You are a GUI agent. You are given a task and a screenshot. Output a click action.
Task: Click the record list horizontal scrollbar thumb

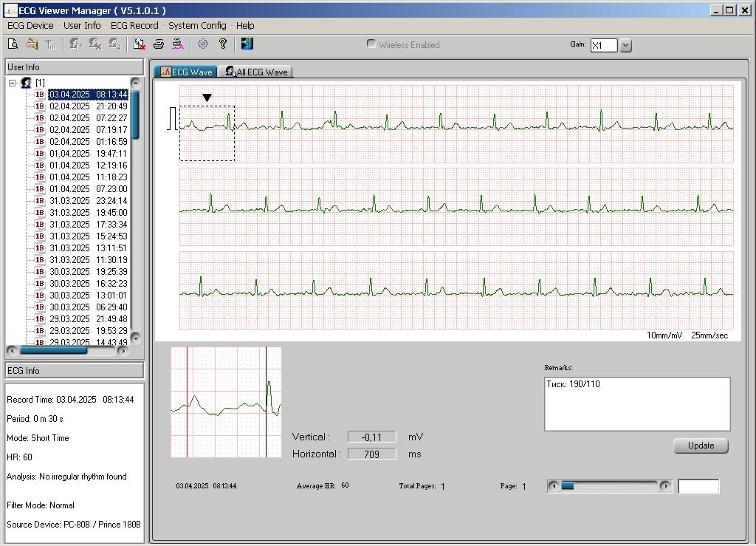(53, 350)
